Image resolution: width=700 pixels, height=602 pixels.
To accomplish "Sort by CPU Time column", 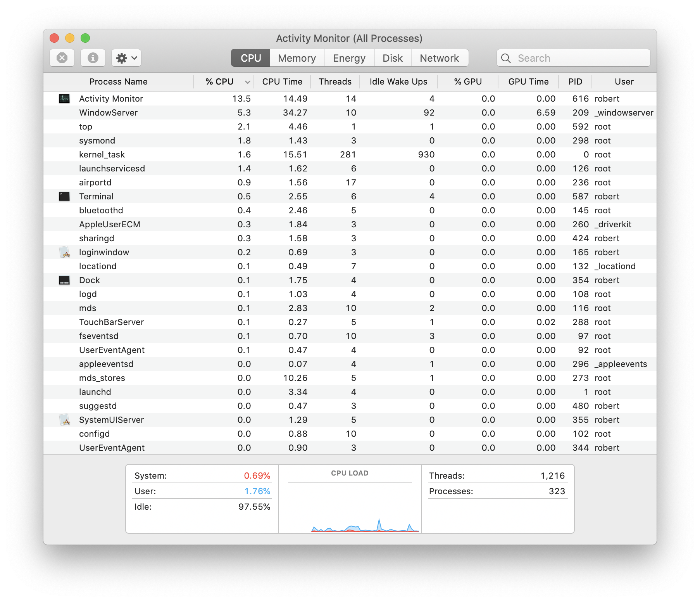I will pyautogui.click(x=282, y=82).
